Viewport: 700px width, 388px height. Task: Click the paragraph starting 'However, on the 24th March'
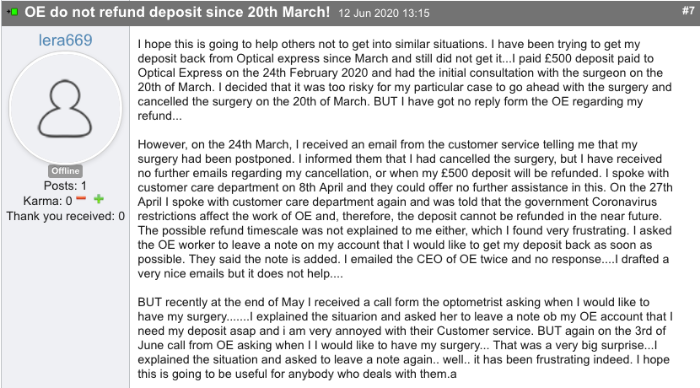tap(405, 209)
